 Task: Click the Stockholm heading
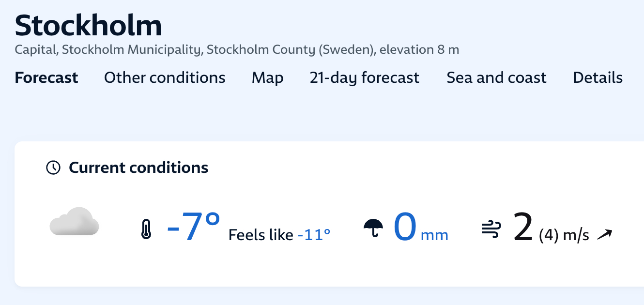tap(88, 26)
